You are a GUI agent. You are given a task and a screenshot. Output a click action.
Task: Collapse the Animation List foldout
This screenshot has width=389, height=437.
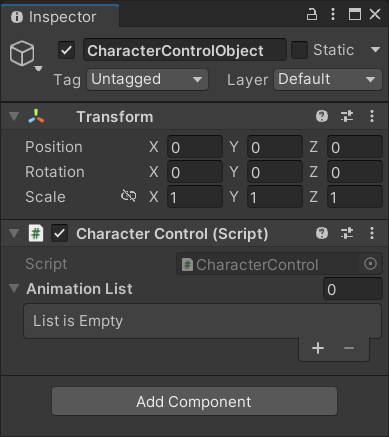coord(14,288)
